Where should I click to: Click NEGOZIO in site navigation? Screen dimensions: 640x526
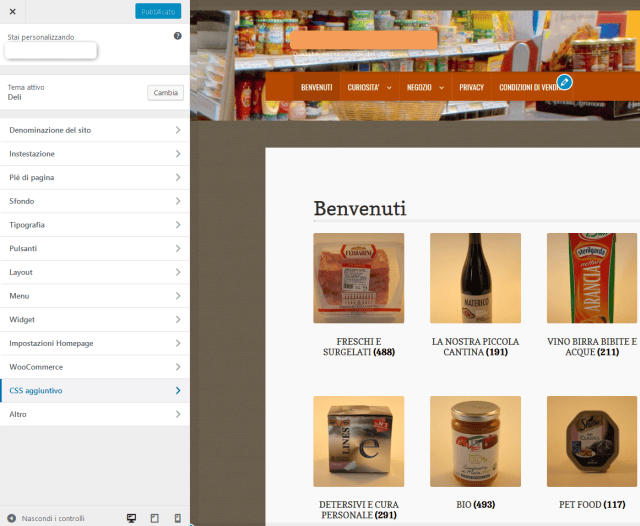tap(419, 87)
